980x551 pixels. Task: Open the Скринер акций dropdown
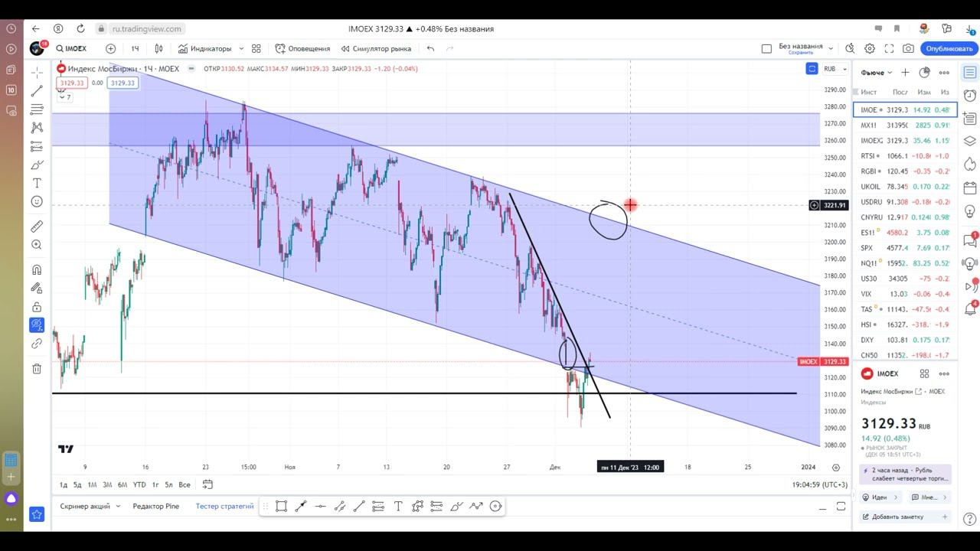click(x=90, y=506)
